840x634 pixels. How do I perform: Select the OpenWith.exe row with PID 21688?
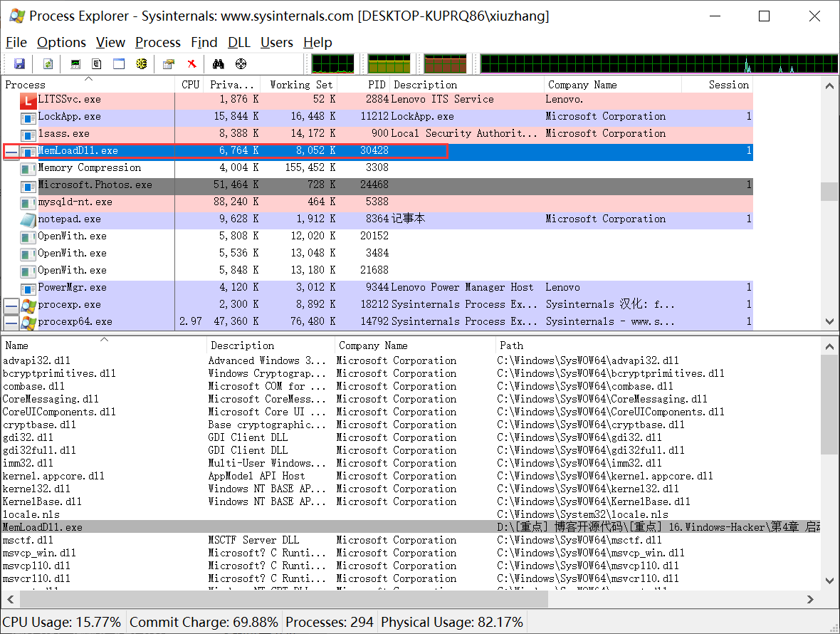pos(378,271)
